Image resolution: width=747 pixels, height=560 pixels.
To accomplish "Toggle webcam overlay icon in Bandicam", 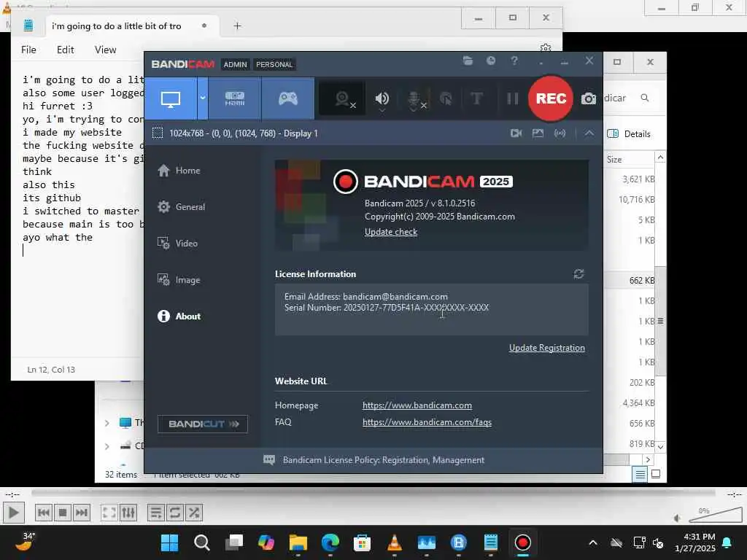I will 343,99.
